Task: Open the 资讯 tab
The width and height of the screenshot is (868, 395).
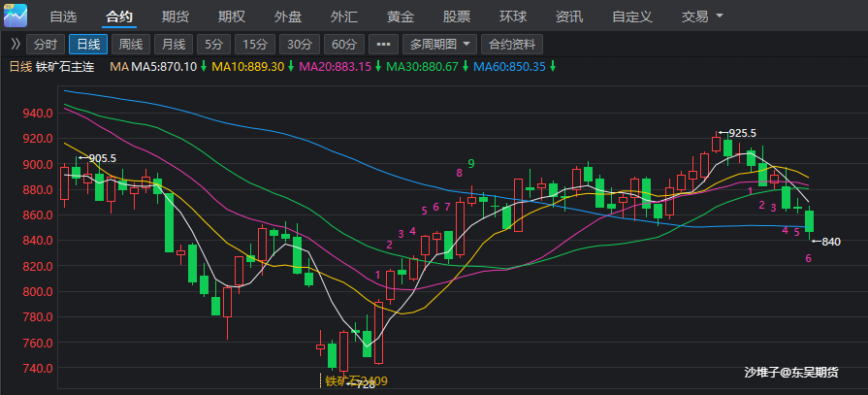Action: [x=569, y=16]
